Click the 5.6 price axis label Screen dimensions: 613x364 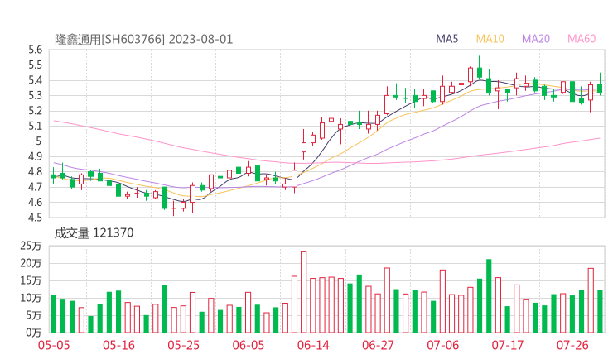[x=35, y=50]
